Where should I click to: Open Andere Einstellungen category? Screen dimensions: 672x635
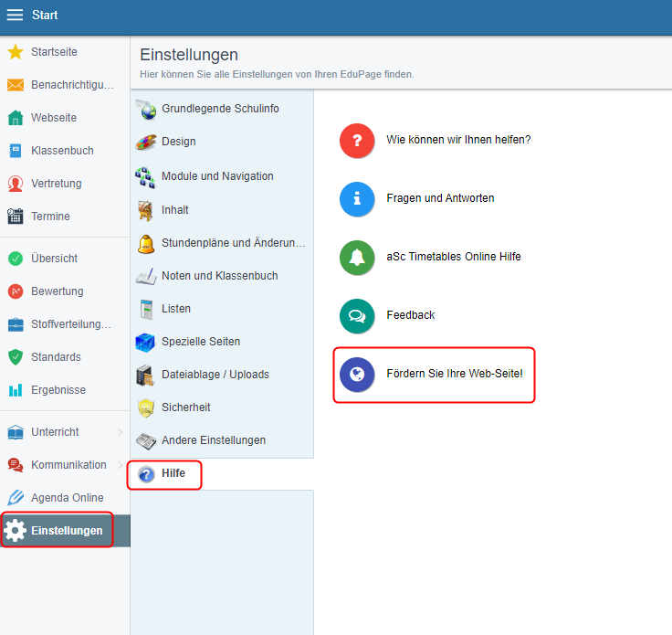(222, 440)
